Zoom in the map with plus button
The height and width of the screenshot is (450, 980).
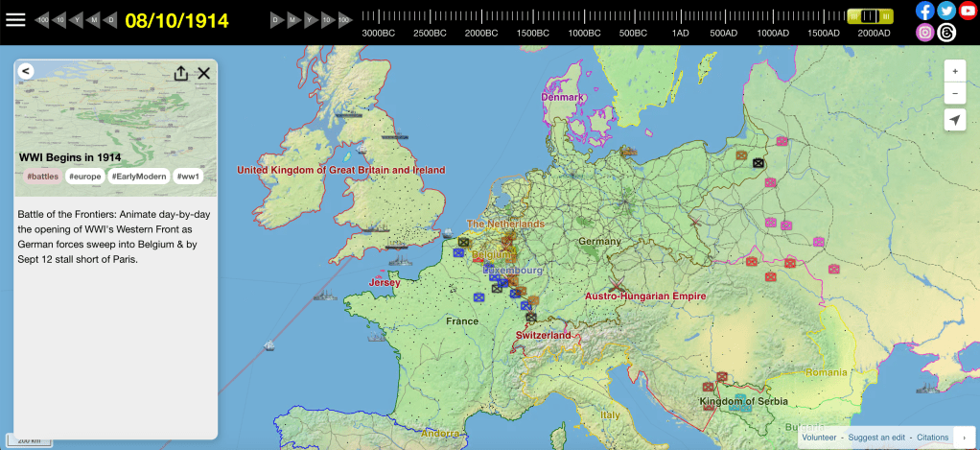click(x=954, y=72)
